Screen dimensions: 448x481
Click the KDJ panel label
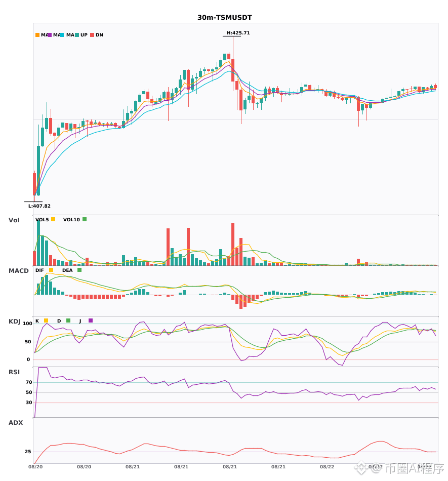(x=14, y=322)
